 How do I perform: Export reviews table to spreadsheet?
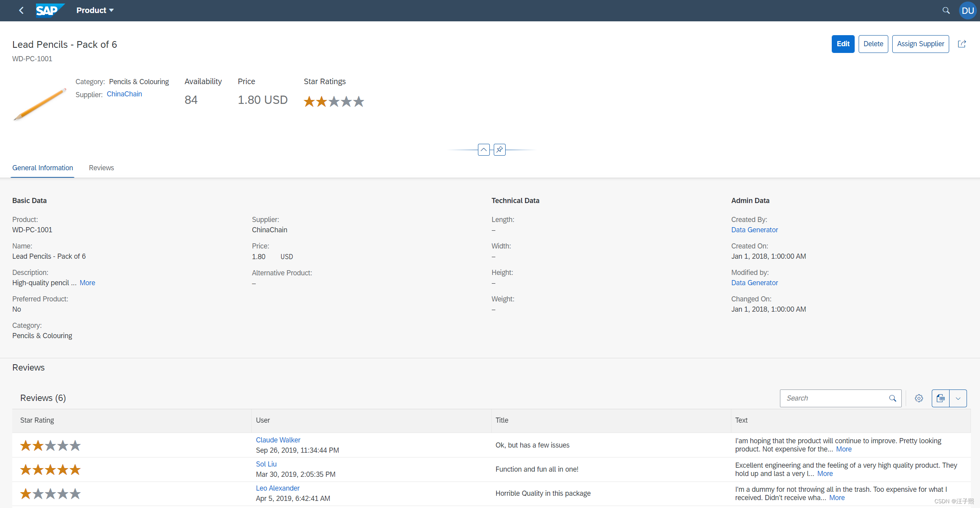[x=940, y=398]
